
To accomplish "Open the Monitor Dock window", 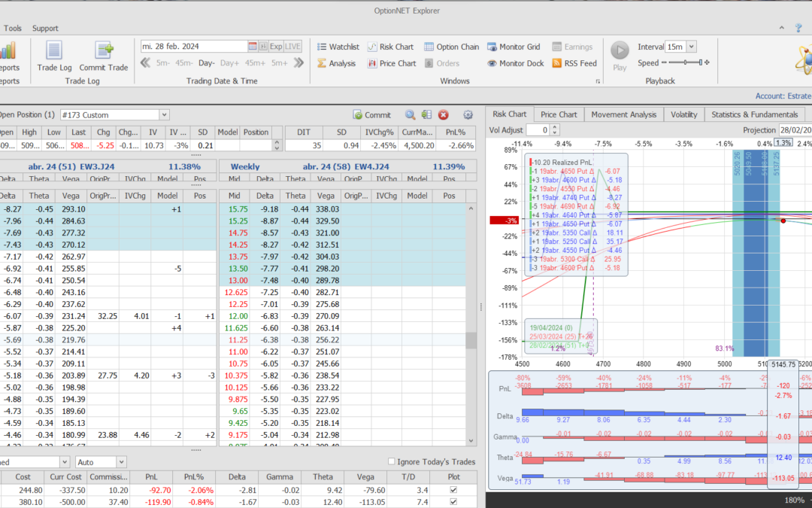I will point(515,63).
